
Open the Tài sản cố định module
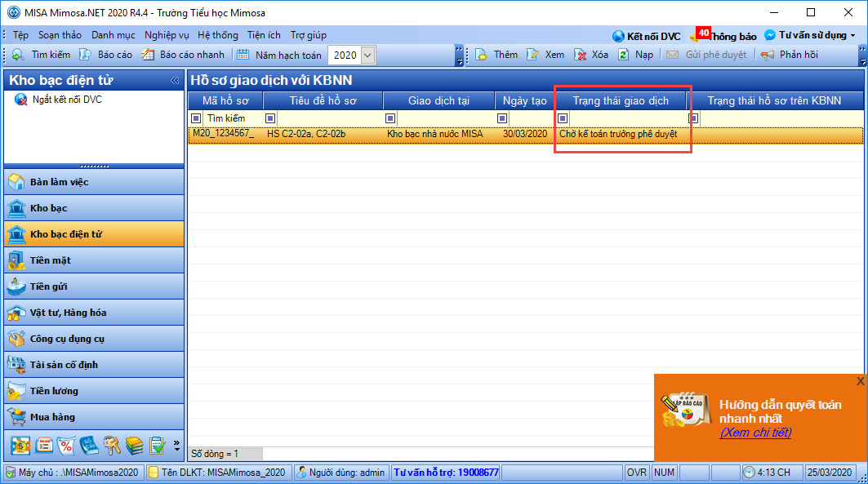click(94, 365)
